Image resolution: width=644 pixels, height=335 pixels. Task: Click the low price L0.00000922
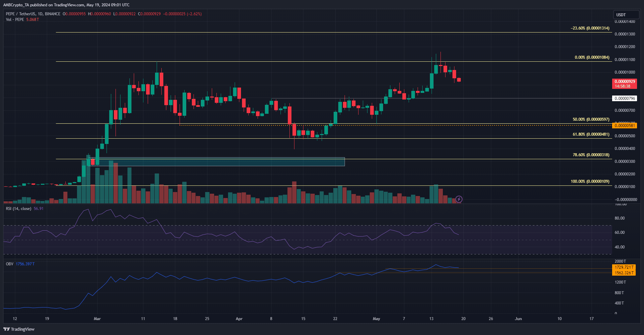click(x=124, y=14)
